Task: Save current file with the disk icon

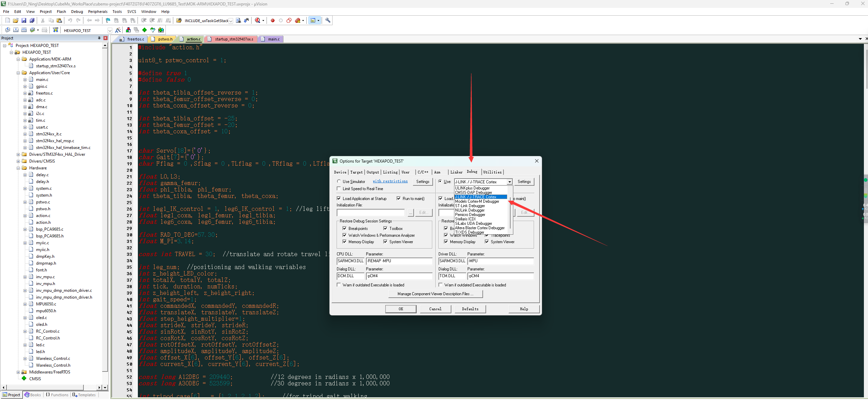Action: (x=24, y=20)
